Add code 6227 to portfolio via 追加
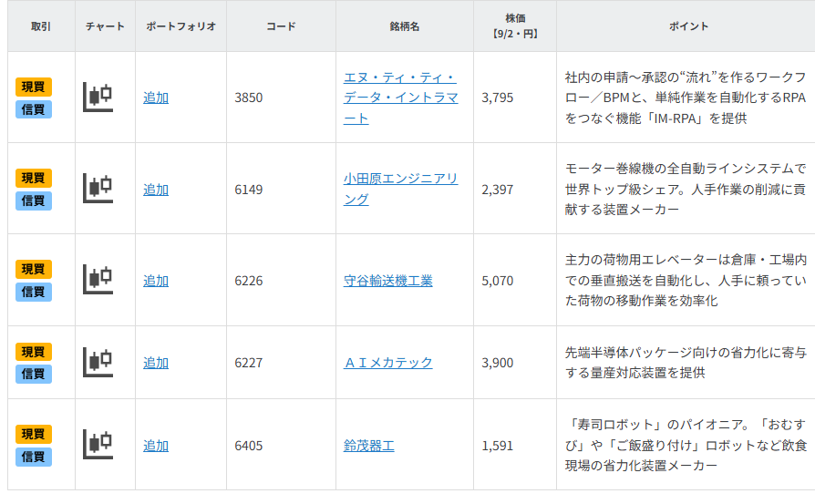The width and height of the screenshot is (815, 504). tap(156, 363)
